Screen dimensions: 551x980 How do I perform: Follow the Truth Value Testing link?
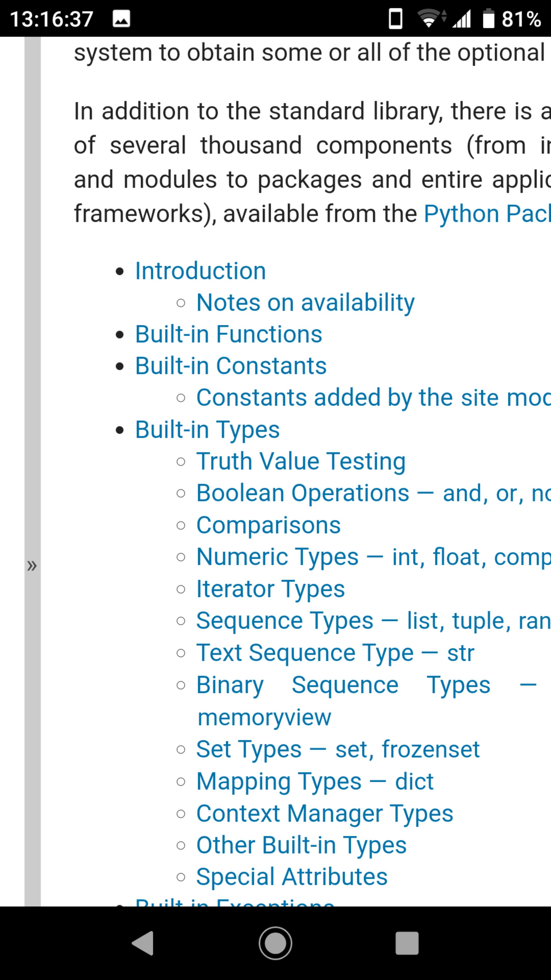tap(301, 461)
